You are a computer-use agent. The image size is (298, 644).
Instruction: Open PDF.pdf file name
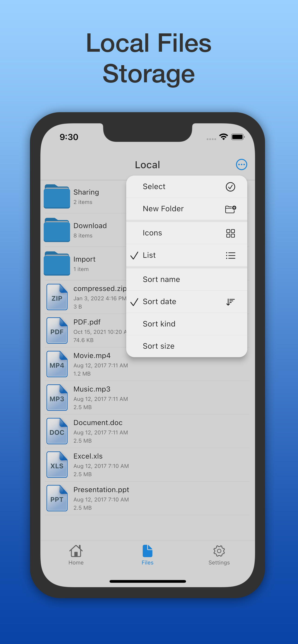pyautogui.click(x=87, y=322)
